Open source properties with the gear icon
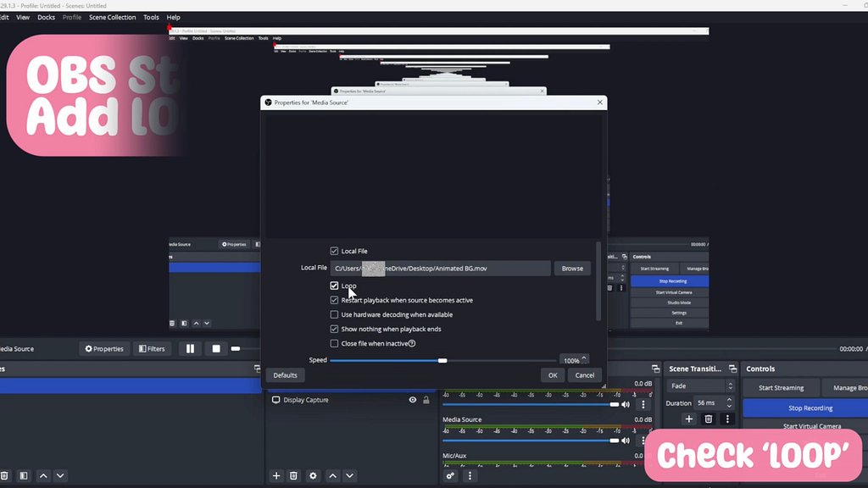This screenshot has height=488, width=868. click(313, 476)
